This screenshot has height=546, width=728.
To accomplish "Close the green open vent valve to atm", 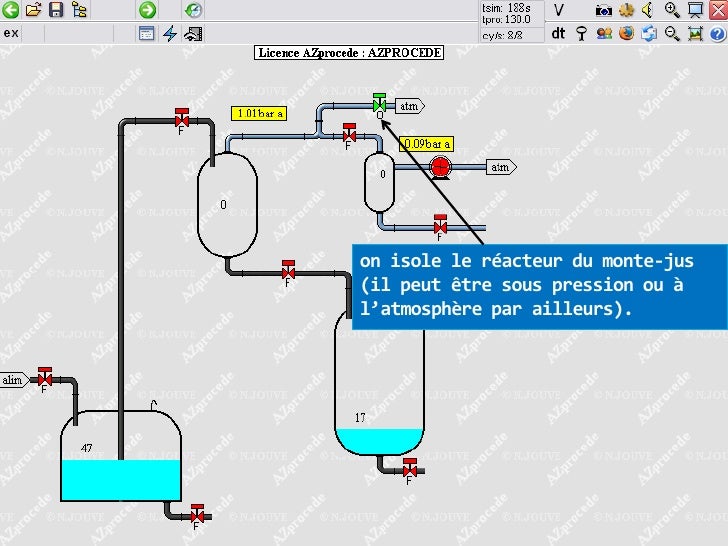I will 379,105.
